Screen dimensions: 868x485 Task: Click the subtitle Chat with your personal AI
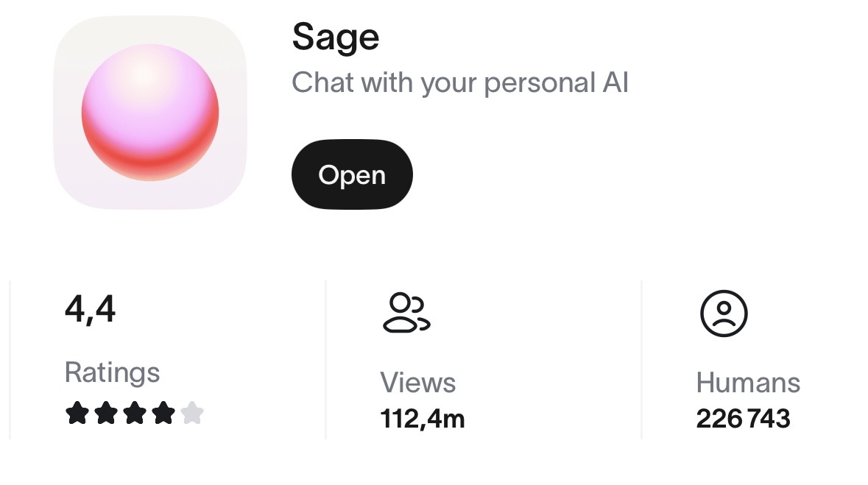[459, 82]
